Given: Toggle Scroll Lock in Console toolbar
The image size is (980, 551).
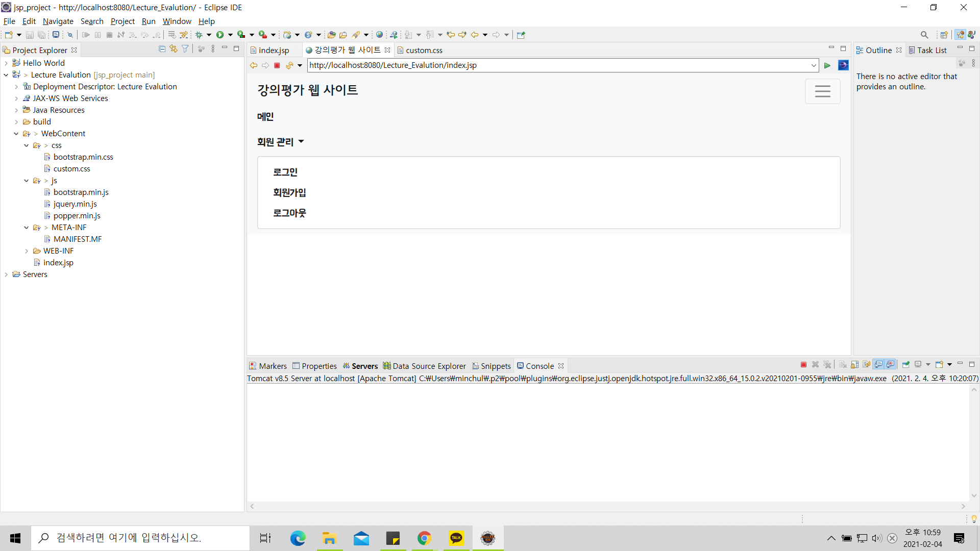Looking at the screenshot, I should point(855,365).
